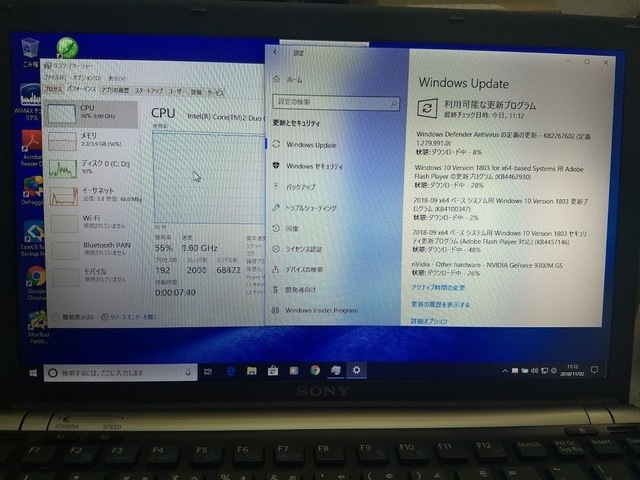The image size is (640, 480).
Task: Select the Wi-Fi performance item
Action: (x=95, y=222)
